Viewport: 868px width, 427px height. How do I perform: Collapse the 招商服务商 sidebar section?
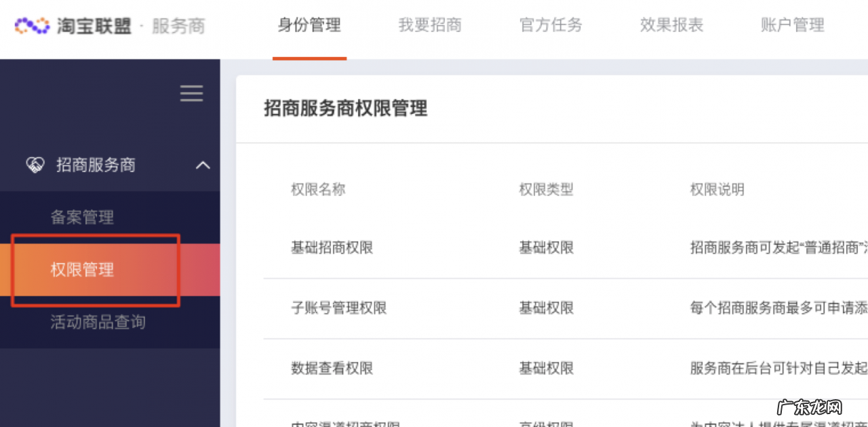point(203,165)
